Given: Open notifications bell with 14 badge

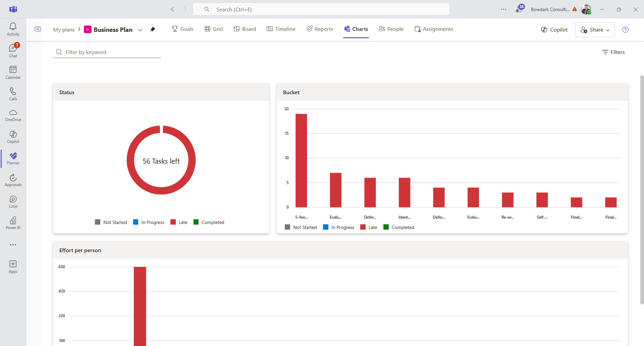Looking at the screenshot, I should 519,9.
